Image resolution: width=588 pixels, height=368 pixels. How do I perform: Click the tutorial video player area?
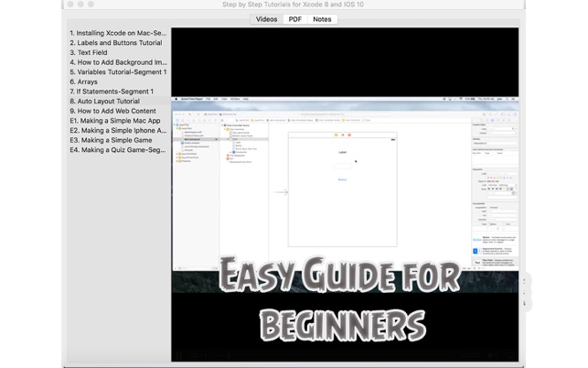[x=345, y=194]
